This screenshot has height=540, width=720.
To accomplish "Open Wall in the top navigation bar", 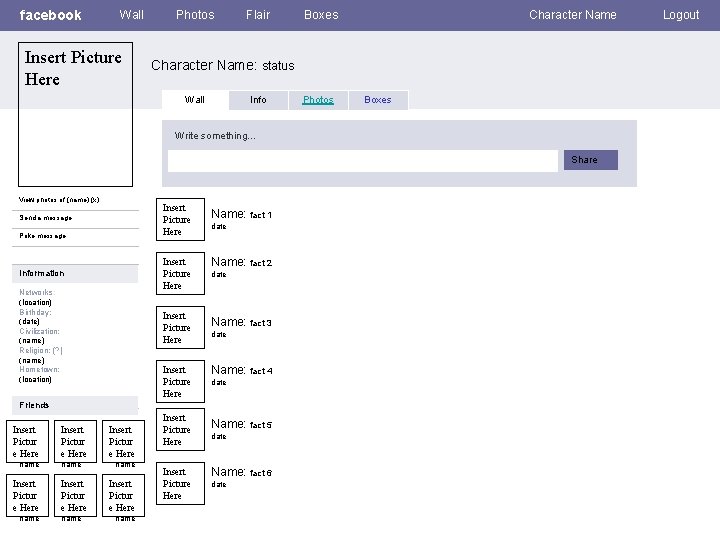I will 132,15.
